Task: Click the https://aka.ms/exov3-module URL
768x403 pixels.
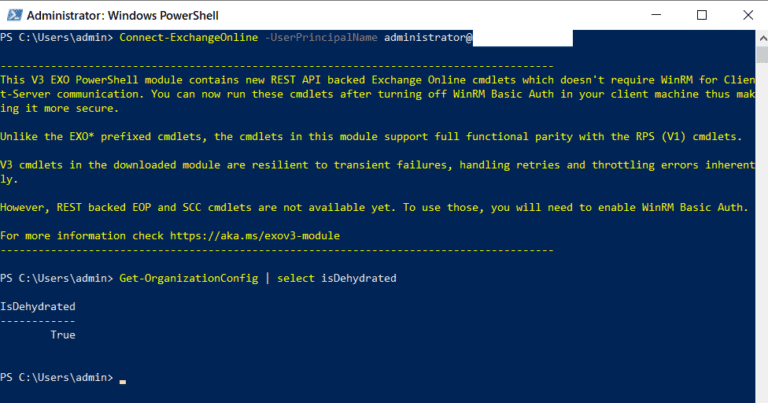Action: pyautogui.click(x=255, y=236)
